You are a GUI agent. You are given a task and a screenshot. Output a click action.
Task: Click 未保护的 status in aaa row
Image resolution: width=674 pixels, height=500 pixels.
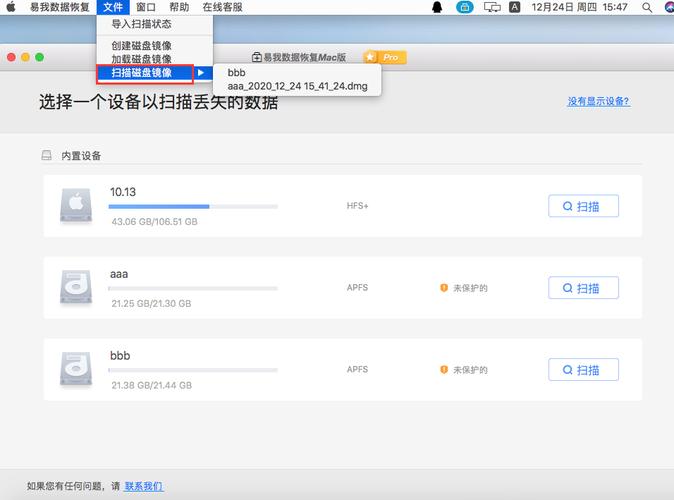click(x=470, y=288)
